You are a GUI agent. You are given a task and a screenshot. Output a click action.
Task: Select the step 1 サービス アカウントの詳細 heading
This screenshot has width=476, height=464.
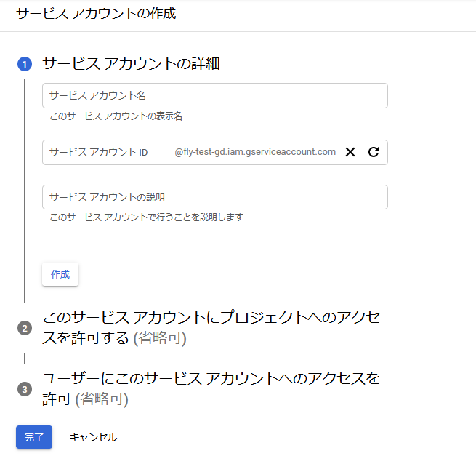[131, 64]
